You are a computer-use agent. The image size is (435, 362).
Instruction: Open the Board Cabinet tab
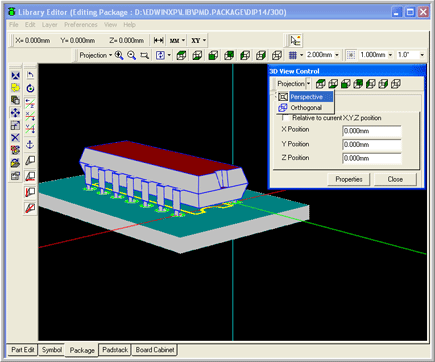(155, 350)
